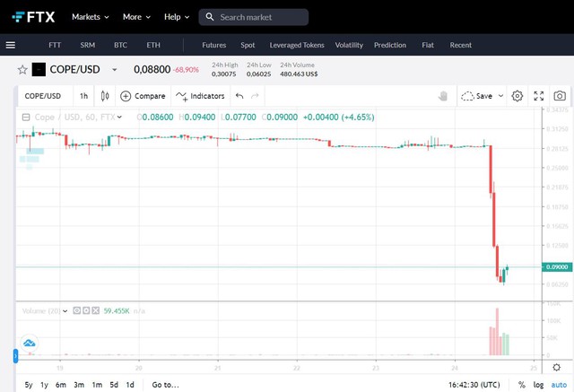
Task: Expand the COPE/USD market selector arrow
Action: point(114,70)
